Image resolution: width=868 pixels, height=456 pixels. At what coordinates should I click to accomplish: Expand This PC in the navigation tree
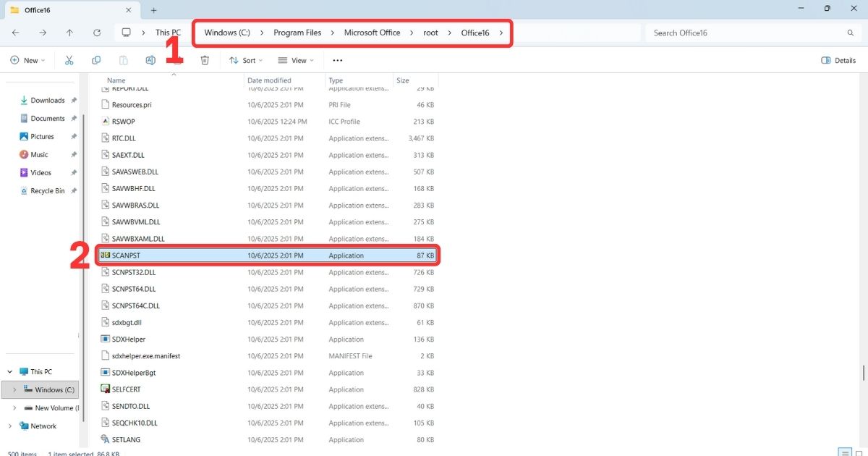[x=9, y=371]
